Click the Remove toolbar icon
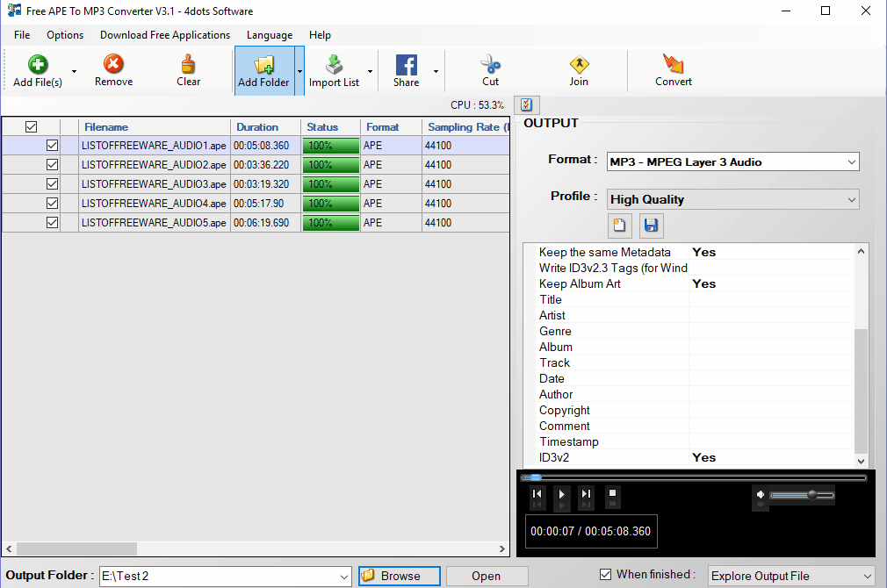The width and height of the screenshot is (887, 588). [113, 63]
